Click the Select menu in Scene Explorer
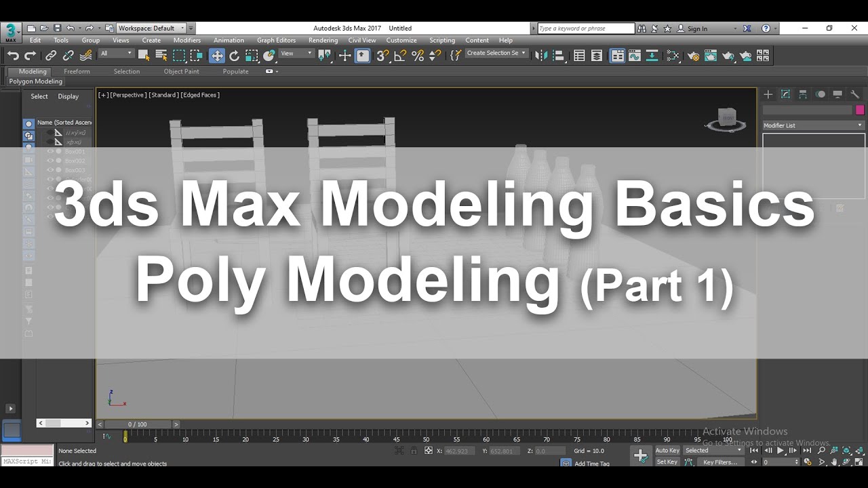Screen dimensions: 868x488 click(39, 96)
